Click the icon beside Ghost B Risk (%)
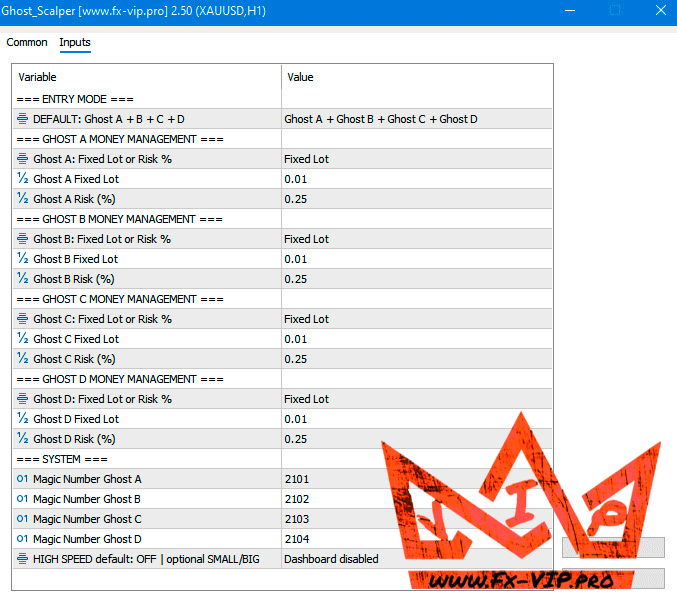Viewport: 677px width, 604px height. tap(22, 278)
